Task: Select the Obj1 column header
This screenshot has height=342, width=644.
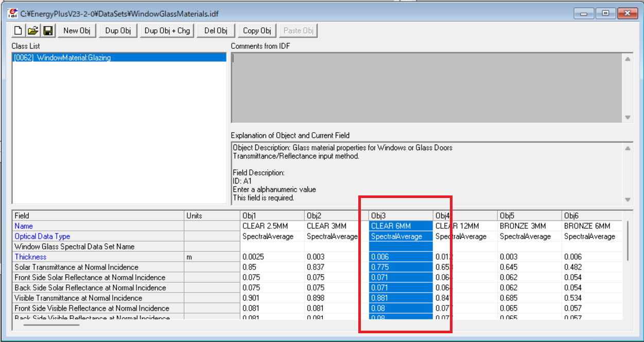Action: [272, 215]
